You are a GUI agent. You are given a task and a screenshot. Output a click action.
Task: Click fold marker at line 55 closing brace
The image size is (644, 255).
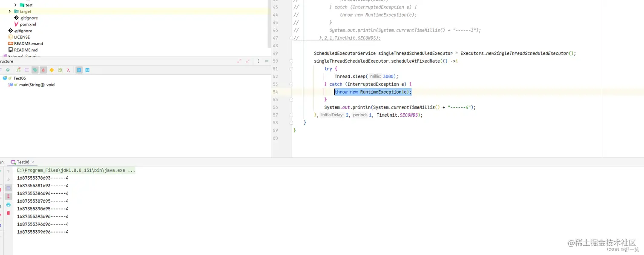click(291, 100)
